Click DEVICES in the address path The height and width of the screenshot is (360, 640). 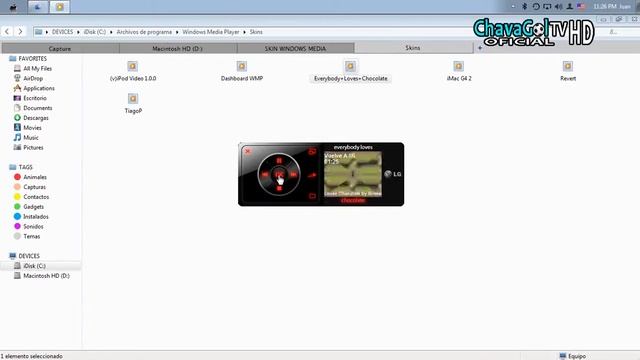coord(62,32)
